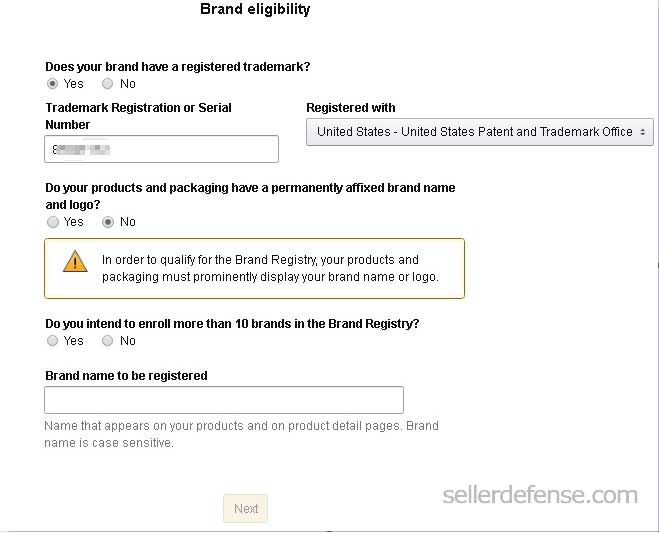
Task: Choose Yes for permanently affixed brand name
Action: pyautogui.click(x=53, y=222)
